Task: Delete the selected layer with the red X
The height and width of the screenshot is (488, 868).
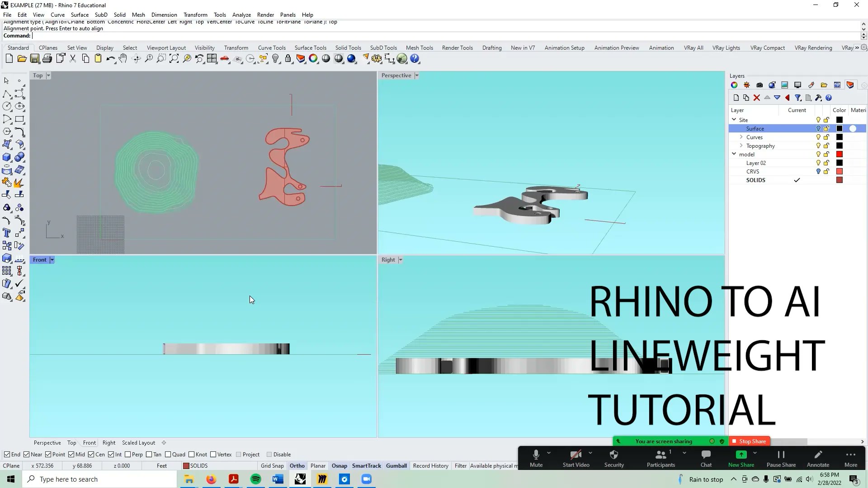Action: click(757, 98)
